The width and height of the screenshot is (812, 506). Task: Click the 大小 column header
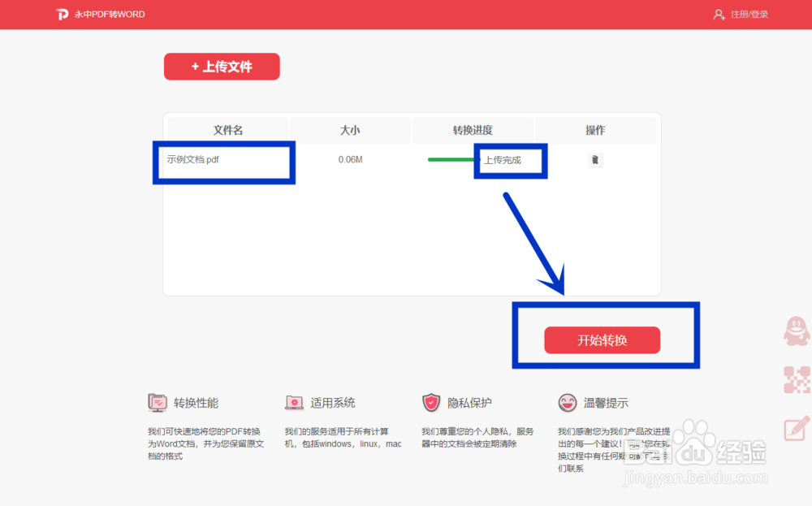tap(349, 130)
